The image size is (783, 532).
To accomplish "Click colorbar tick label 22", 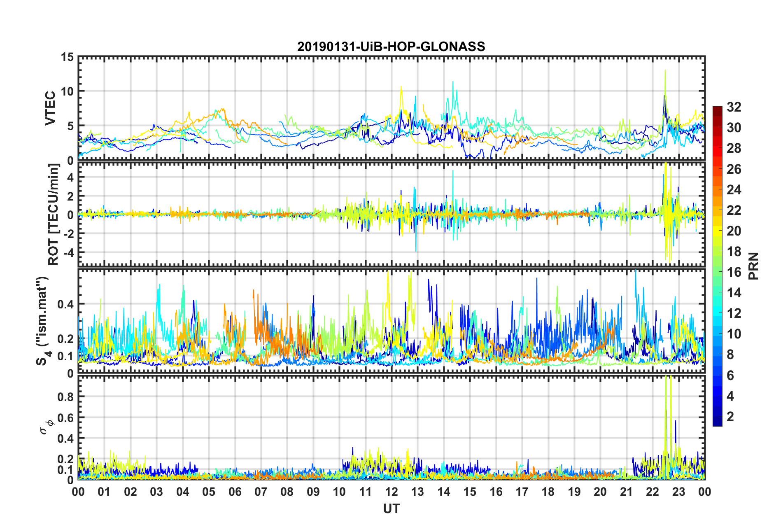I will click(x=734, y=210).
